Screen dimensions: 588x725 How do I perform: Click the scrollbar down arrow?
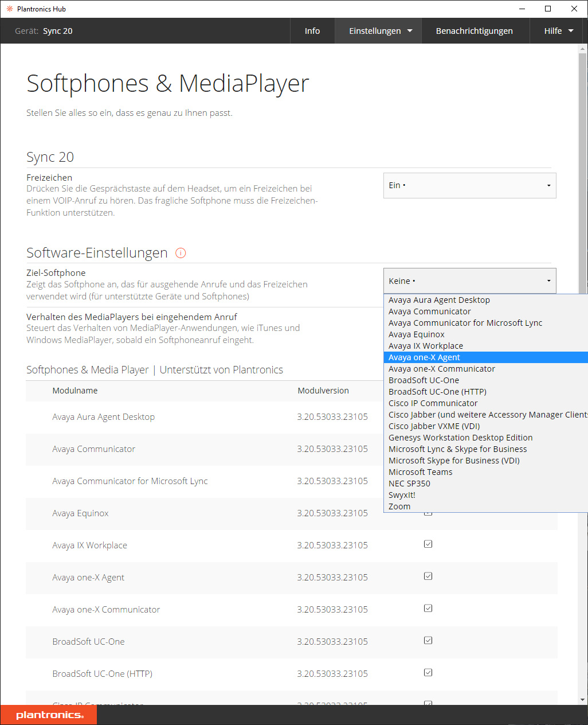click(582, 700)
